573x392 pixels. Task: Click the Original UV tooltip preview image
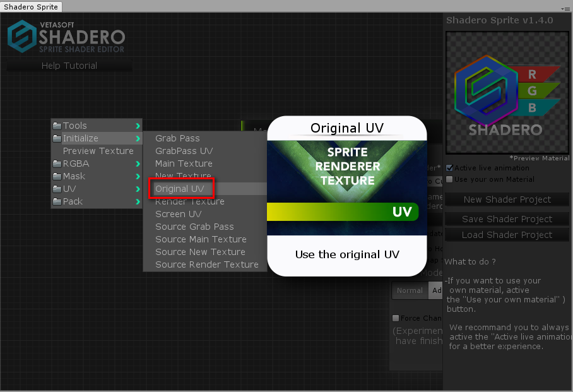coord(347,188)
